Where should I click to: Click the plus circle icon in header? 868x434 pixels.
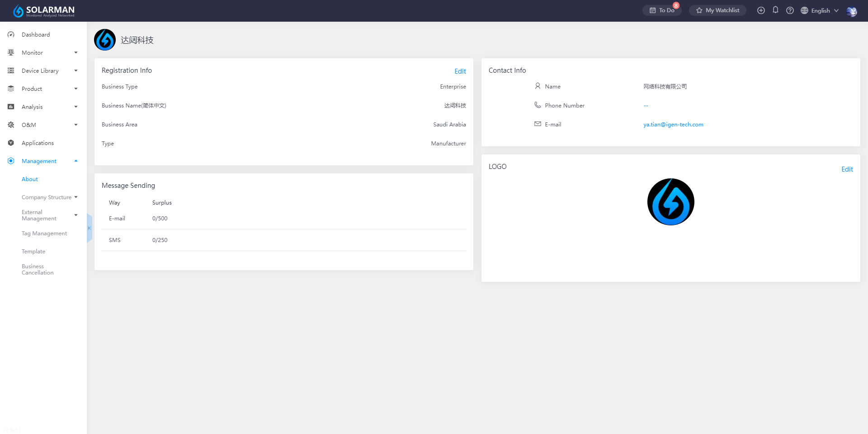(x=761, y=10)
